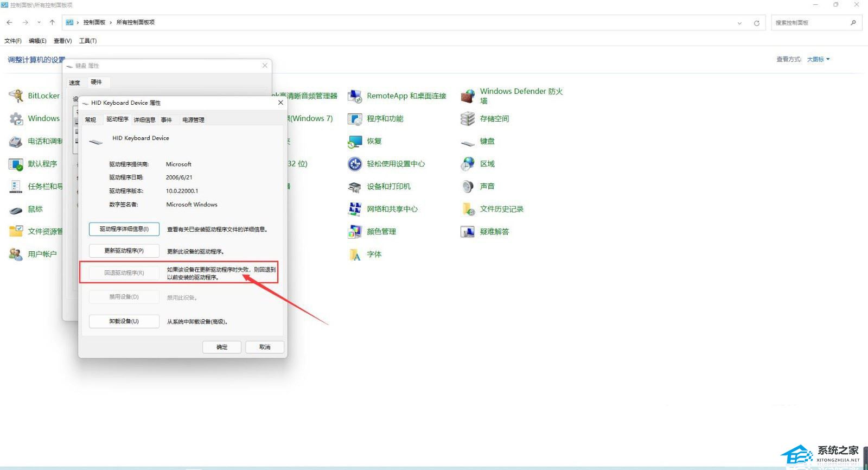The height and width of the screenshot is (470, 868).
Task: Open 轻松使用设置中心 icon
Action: (355, 164)
